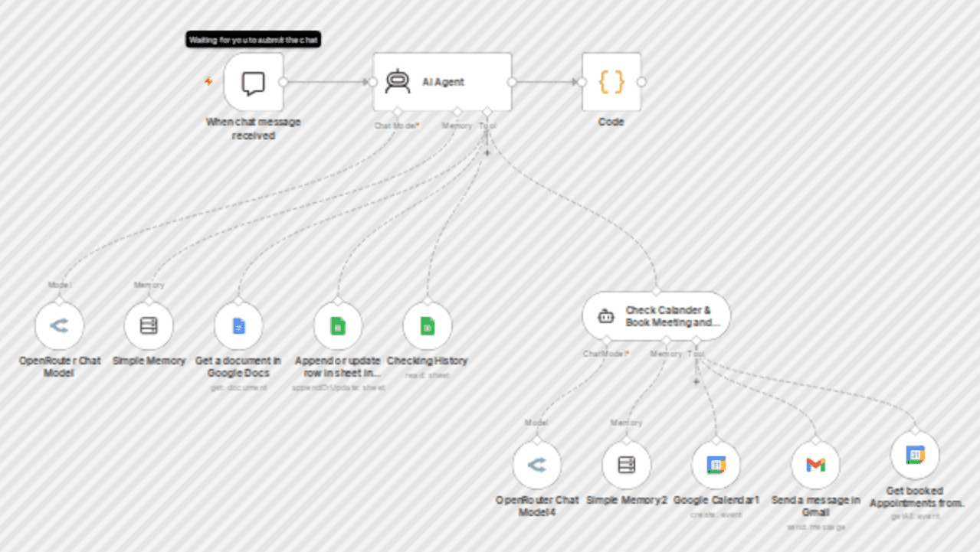Click the OpenRouter Chat Model4 node
This screenshot has height=552, width=980.
coord(536,465)
